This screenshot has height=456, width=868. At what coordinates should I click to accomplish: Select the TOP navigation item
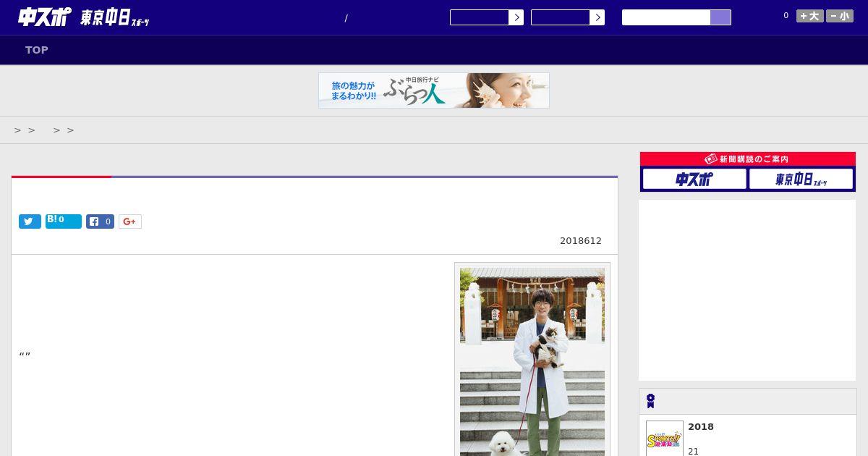pyautogui.click(x=37, y=50)
